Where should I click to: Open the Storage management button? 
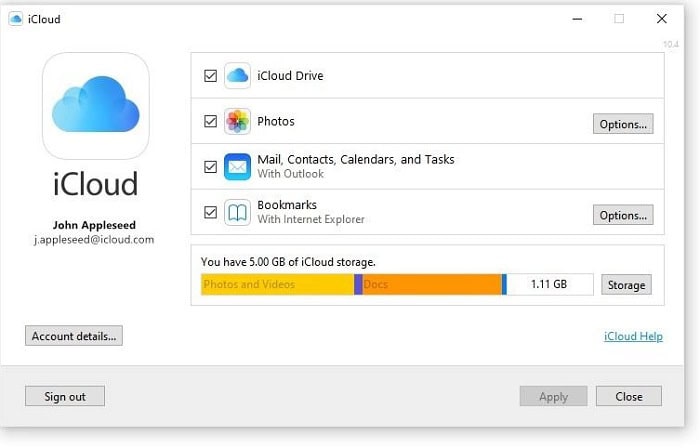tap(626, 285)
